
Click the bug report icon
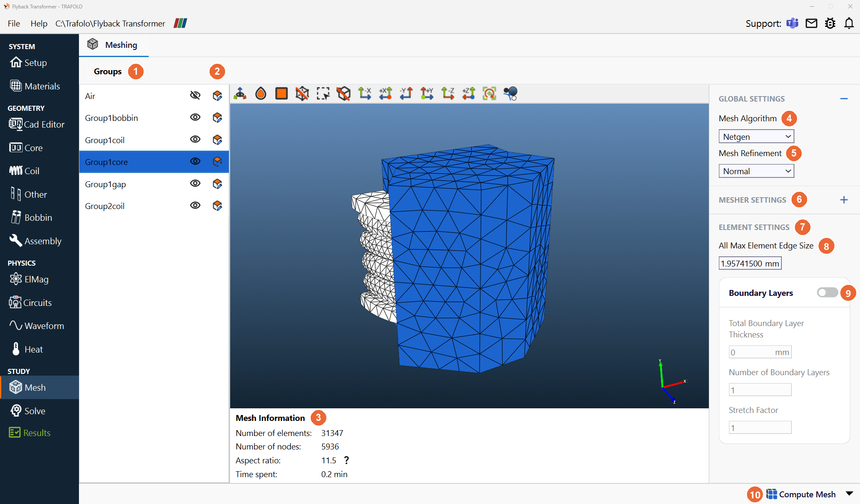(830, 23)
